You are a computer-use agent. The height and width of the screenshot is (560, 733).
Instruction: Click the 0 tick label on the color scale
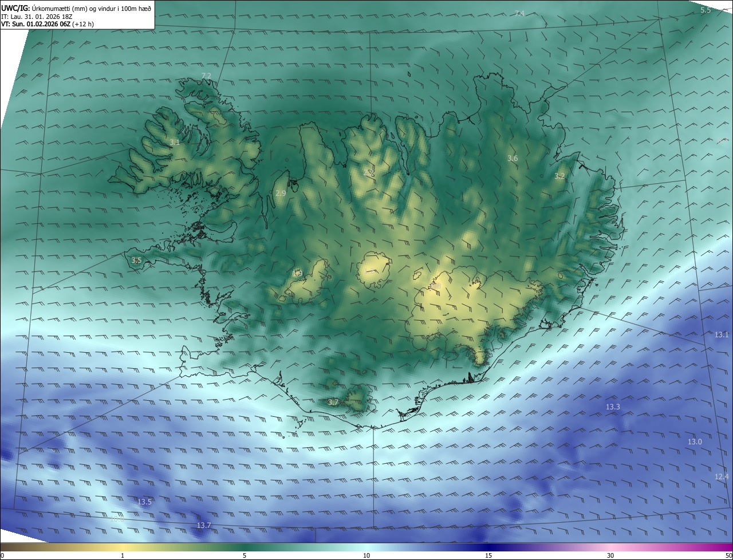(2, 555)
